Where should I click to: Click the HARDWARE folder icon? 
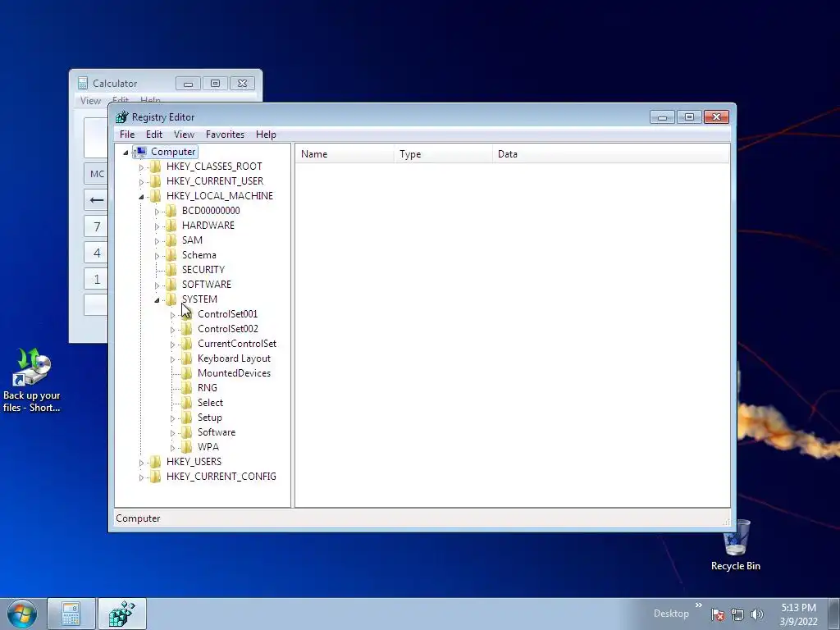[x=171, y=226]
